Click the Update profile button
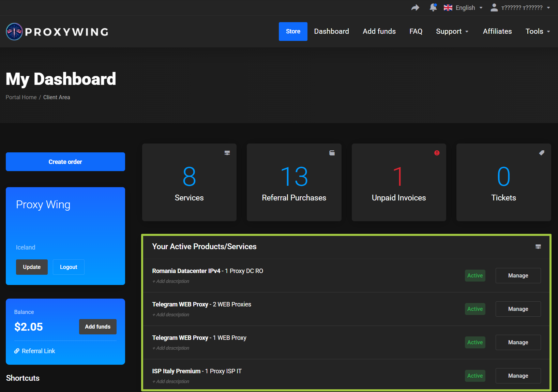 tap(32, 267)
